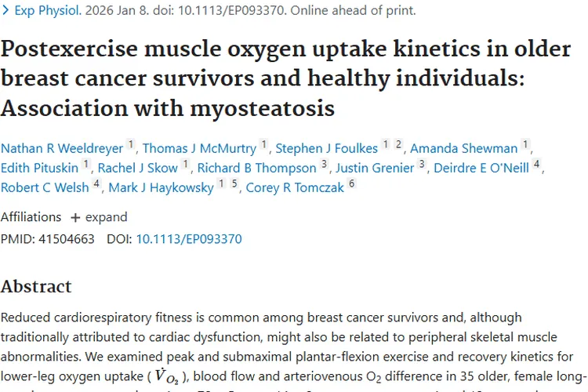The width and height of the screenshot is (588, 392).
Task: Select author Edith Pituskin
Action: click(40, 168)
